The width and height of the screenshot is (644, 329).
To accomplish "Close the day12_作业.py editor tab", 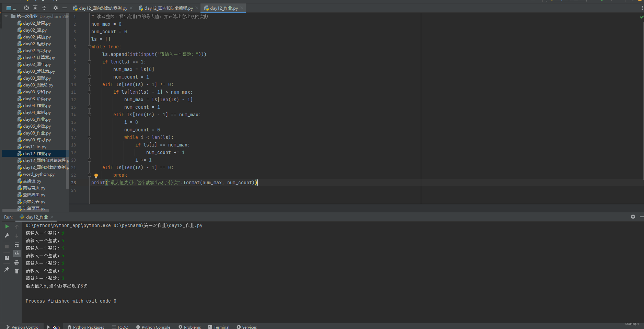I will [x=242, y=8].
